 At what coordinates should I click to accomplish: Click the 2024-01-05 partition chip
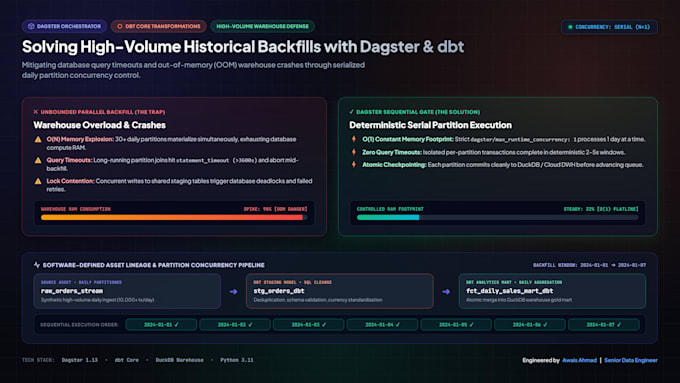coord(456,324)
